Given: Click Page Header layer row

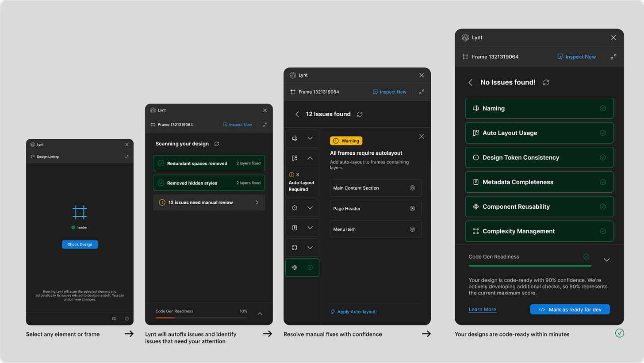Looking at the screenshot, I should coord(376,208).
